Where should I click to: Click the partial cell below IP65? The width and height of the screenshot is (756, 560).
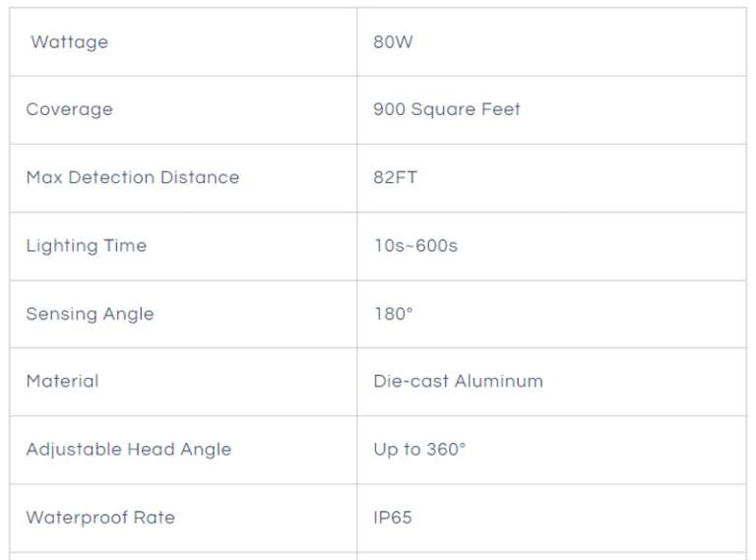551,555
